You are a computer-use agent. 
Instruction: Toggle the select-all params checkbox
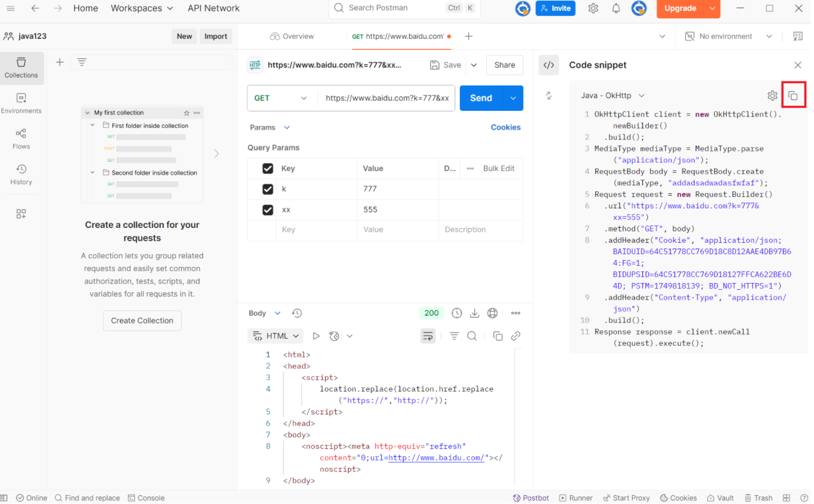coord(268,168)
